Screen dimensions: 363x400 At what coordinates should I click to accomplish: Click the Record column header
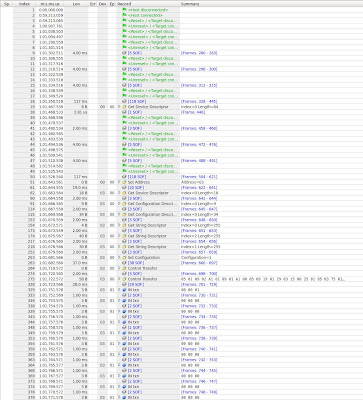pos(148,4)
